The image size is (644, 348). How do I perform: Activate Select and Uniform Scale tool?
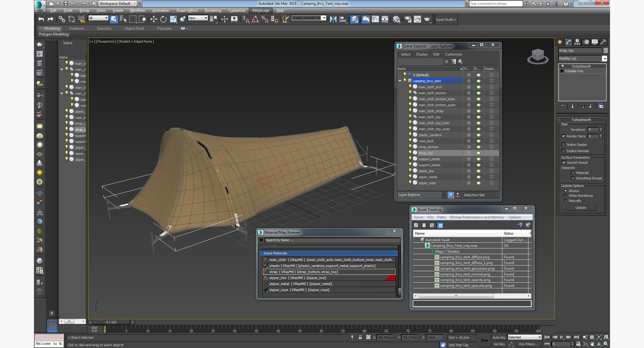173,19
